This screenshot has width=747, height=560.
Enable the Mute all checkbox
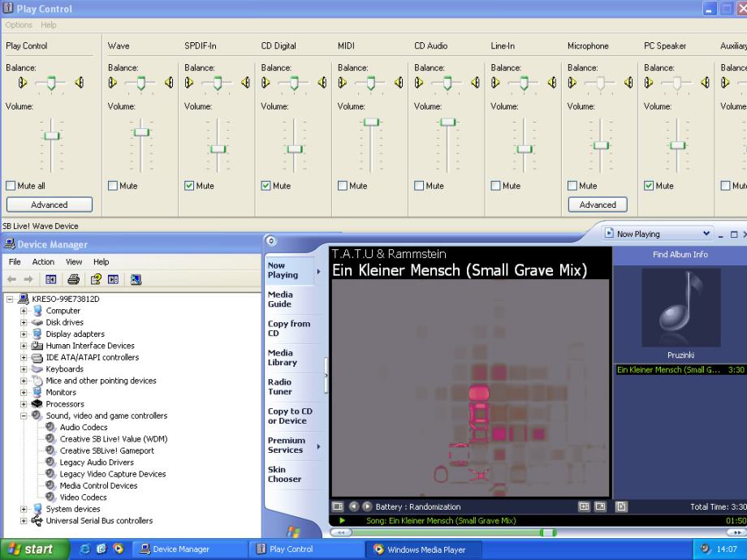tap(11, 186)
